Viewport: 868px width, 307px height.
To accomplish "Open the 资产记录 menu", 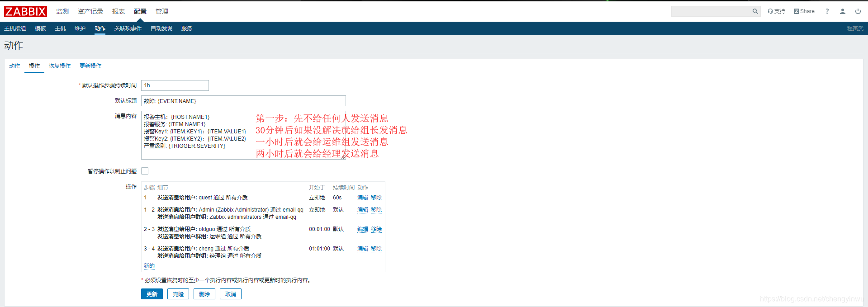I will click(90, 11).
